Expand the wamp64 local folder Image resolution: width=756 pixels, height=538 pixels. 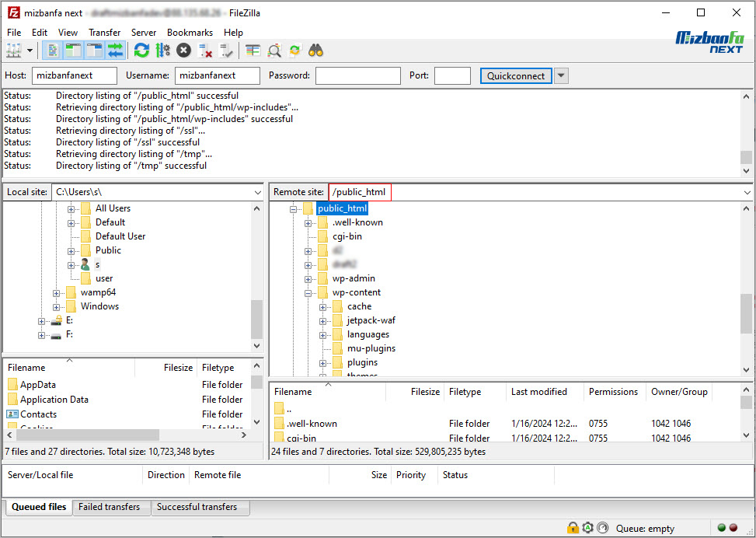[57, 293]
